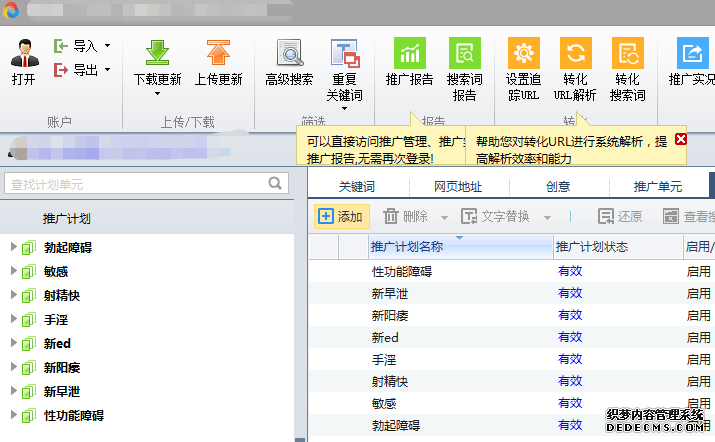Image resolution: width=715 pixels, height=442 pixels.
Task: Open the 转化搜索词 icon
Action: (627, 54)
